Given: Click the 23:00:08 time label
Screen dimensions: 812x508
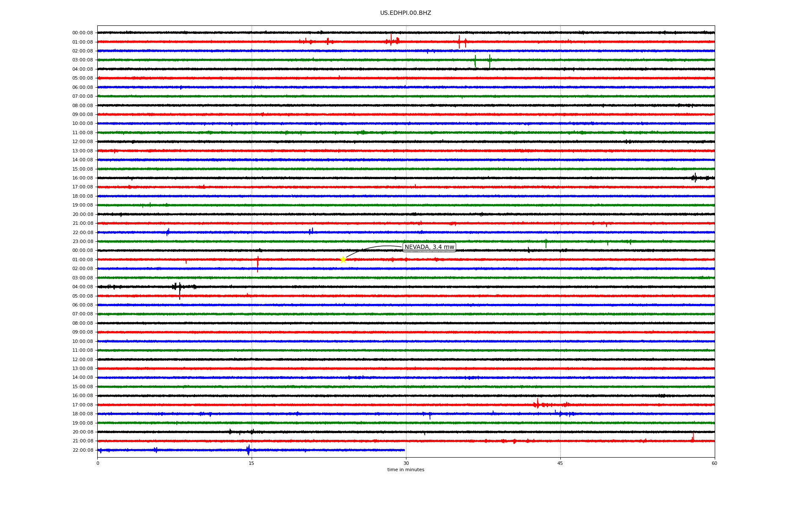Looking at the screenshot, I should pyautogui.click(x=82, y=242).
